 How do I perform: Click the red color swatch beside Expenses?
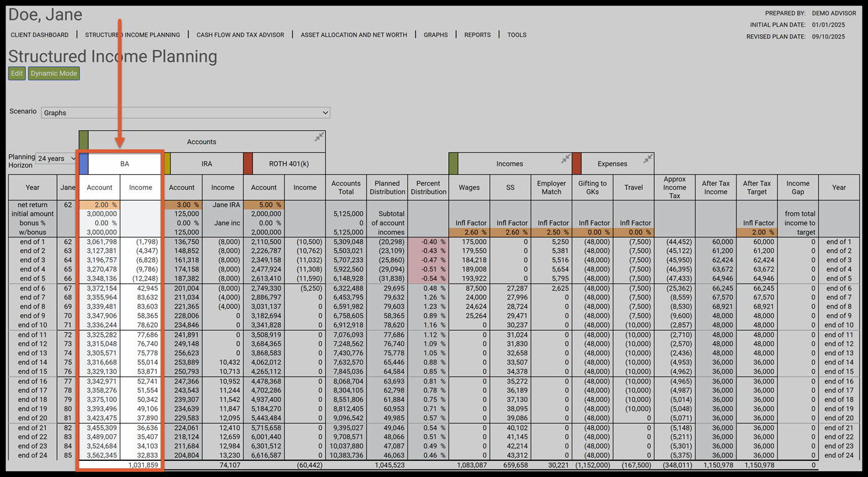[577, 164]
